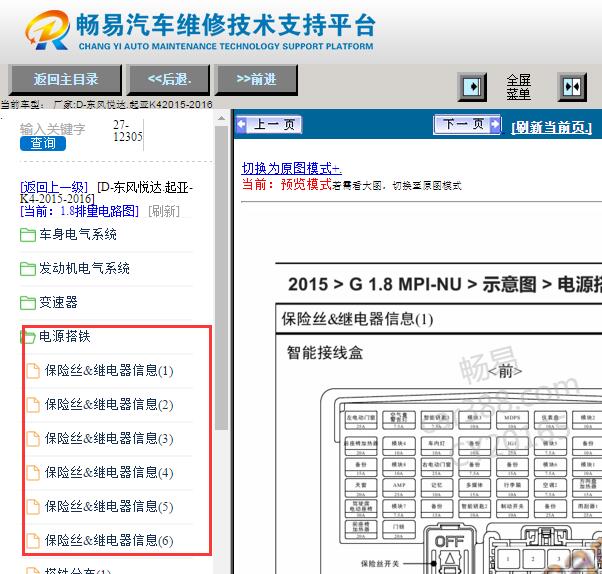Click the 27-12305 number text

pos(127,131)
